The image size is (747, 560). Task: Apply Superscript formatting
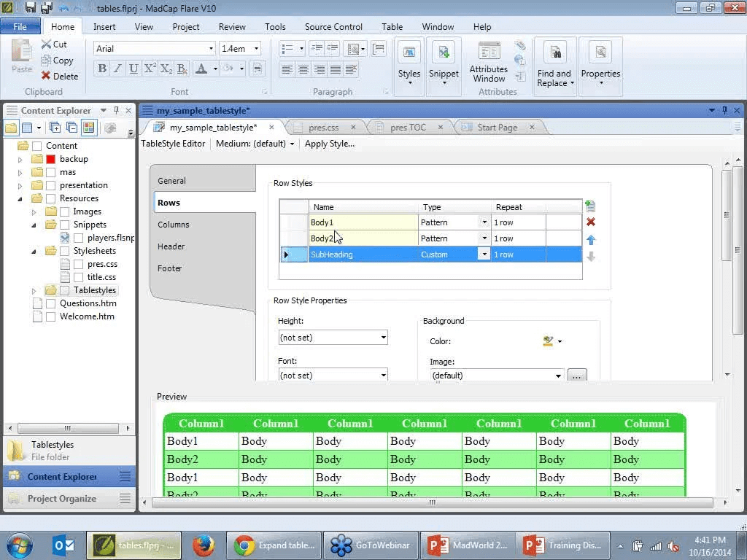(150, 69)
